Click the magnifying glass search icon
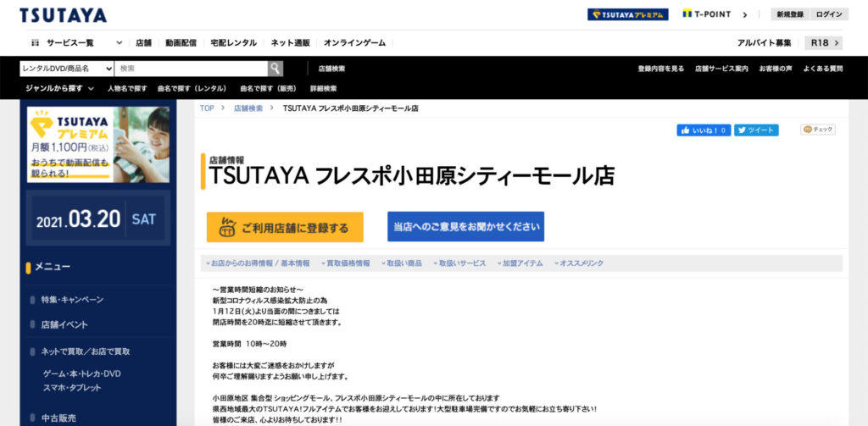The width and height of the screenshot is (868, 426). click(x=275, y=69)
